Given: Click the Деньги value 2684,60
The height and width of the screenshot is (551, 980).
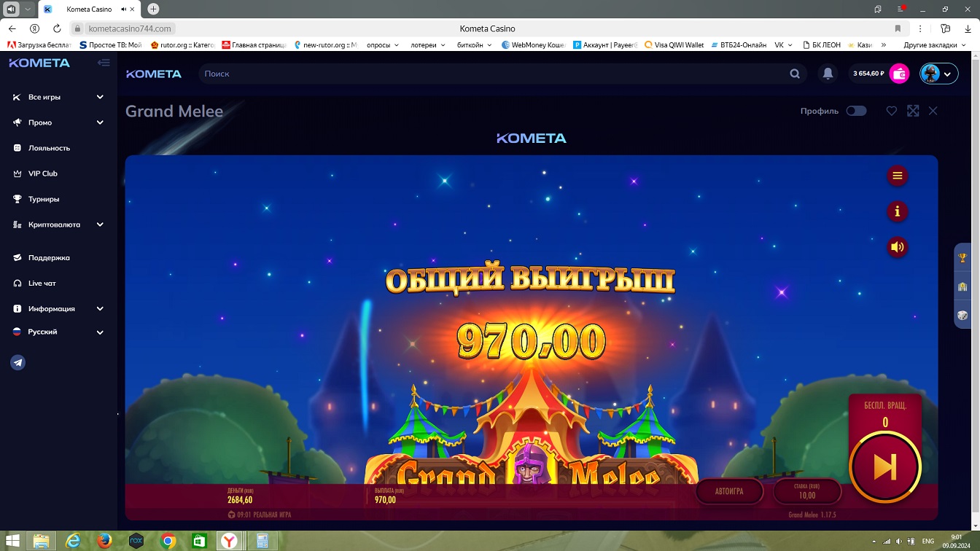Looking at the screenshot, I should click(240, 500).
